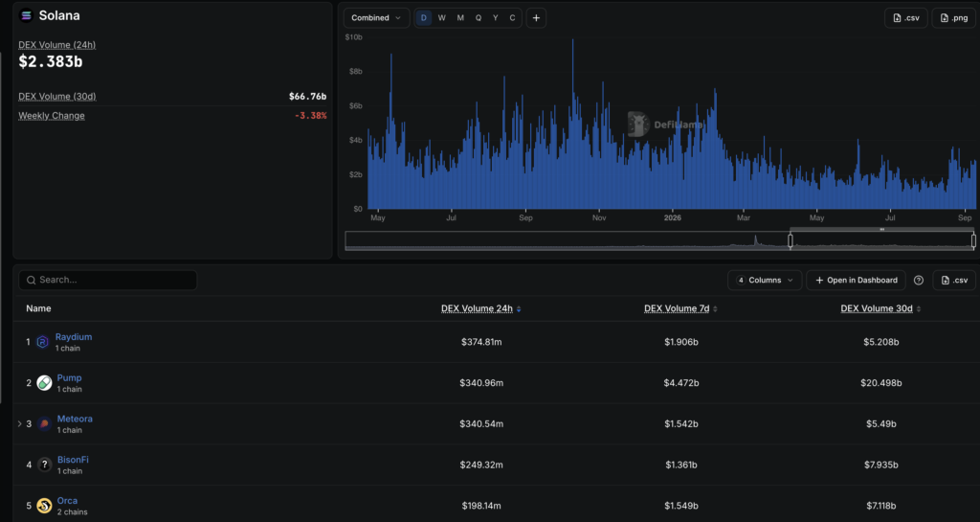Open in Dashboard
Screen dimensions: 980x522
[857, 280]
